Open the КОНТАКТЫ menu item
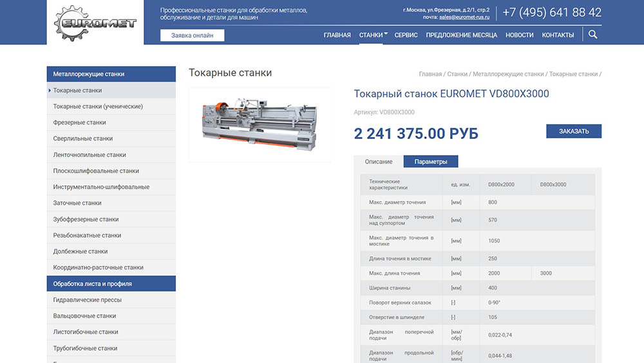This screenshot has width=644, height=363. pyautogui.click(x=558, y=35)
